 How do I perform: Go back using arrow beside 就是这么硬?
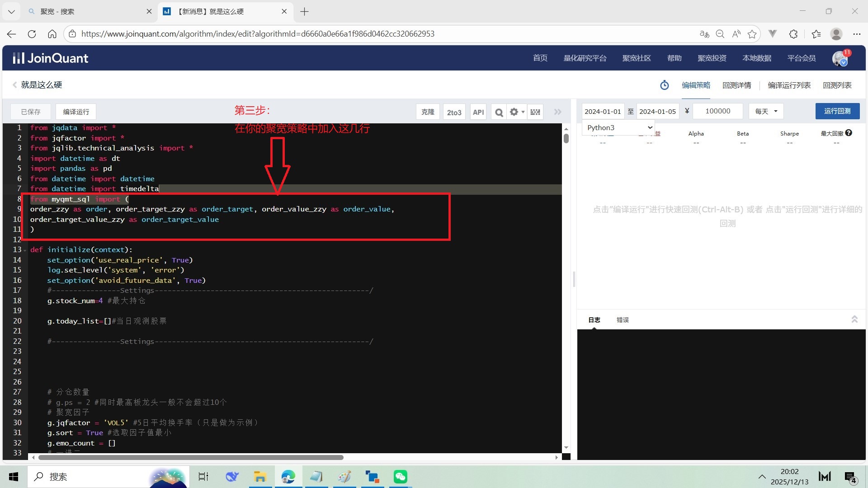[15, 85]
